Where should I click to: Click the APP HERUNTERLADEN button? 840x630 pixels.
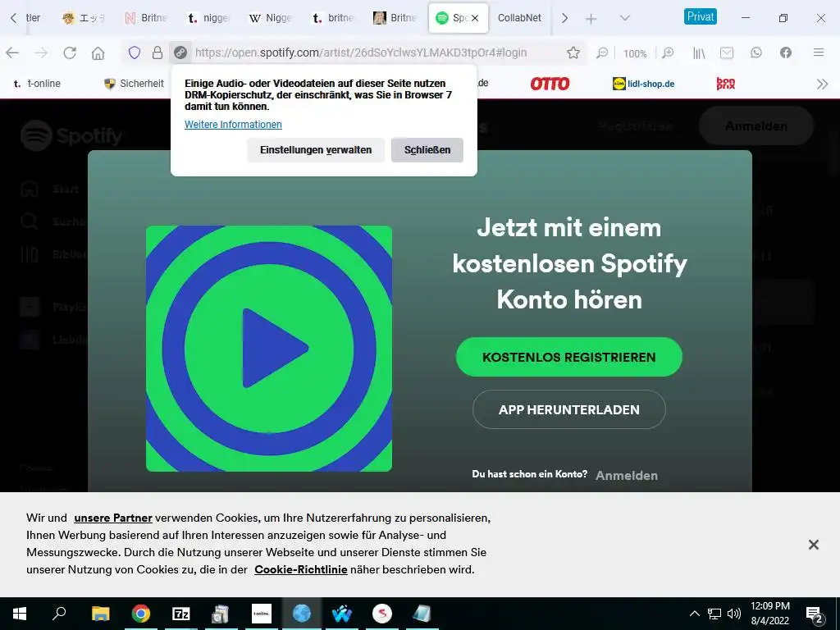click(x=569, y=410)
